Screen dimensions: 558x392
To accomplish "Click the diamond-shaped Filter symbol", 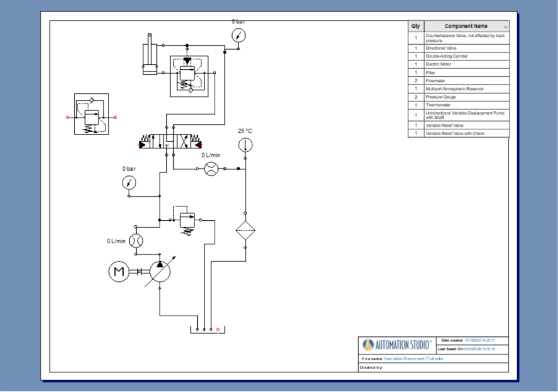I will [x=246, y=231].
